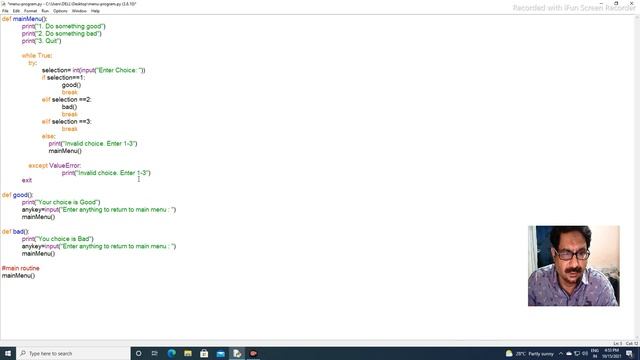Screen dimensions: 640x360
Task: Click the '#main routine' comment
Action: pyautogui.click(x=21, y=268)
